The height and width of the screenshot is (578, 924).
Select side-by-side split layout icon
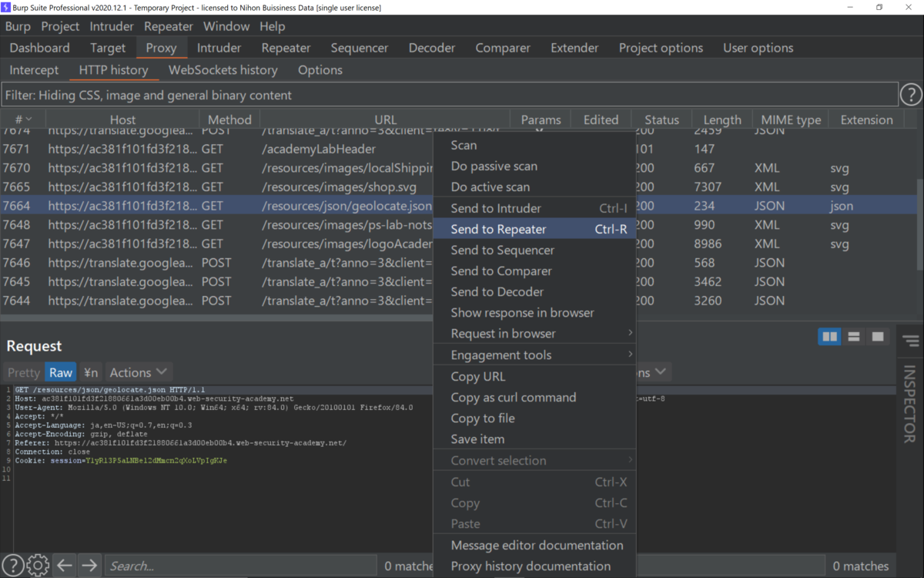[x=829, y=337]
